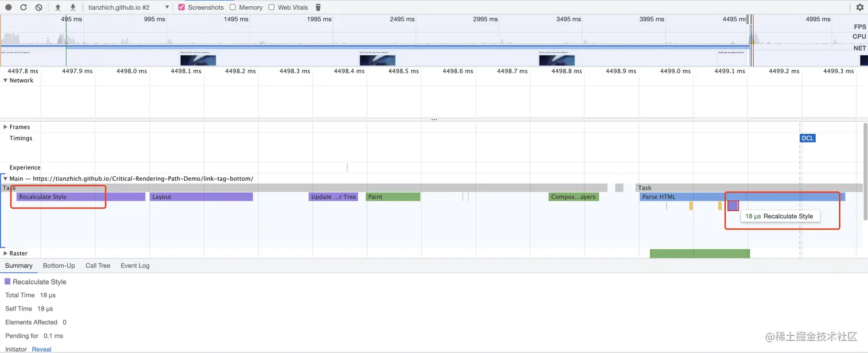
Task: Open the Call Tree tab
Action: 98,266
